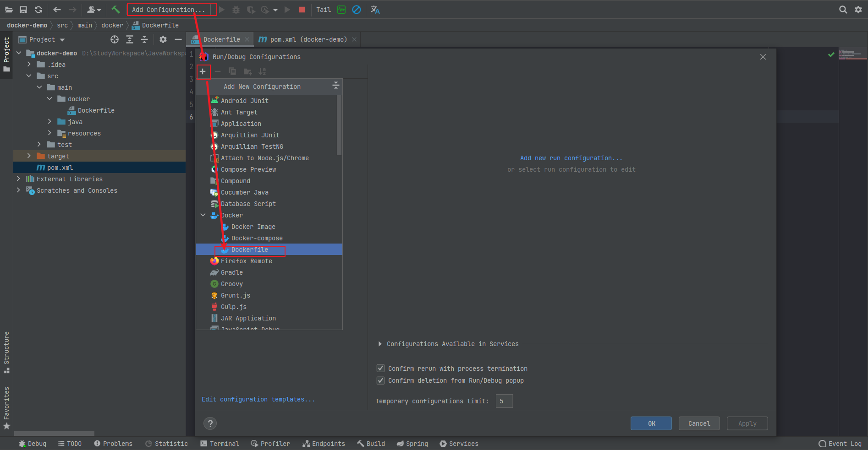Viewport: 868px width, 450px height.
Task: Click Collapse All in Project panel
Action: 144,39
